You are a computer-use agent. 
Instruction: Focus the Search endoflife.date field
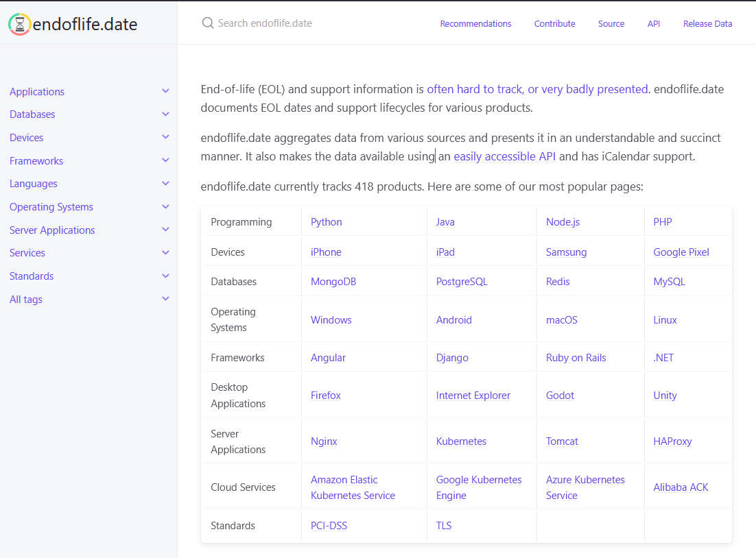click(x=265, y=23)
